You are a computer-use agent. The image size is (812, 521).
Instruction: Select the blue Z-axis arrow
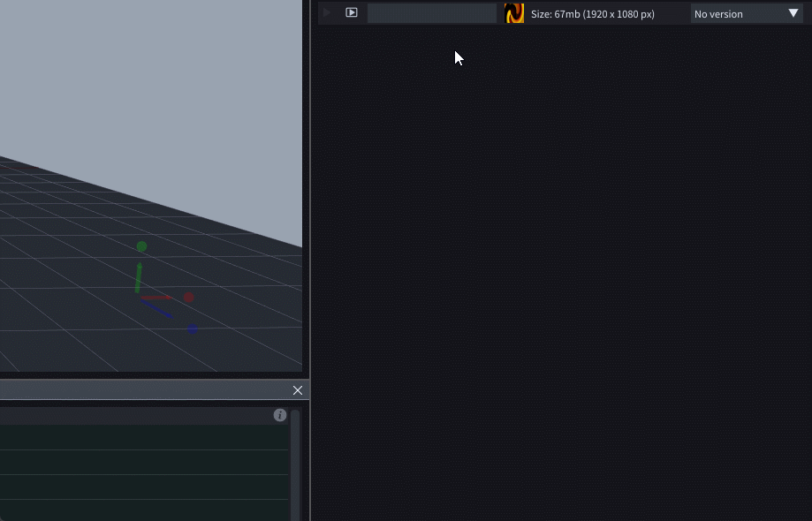point(159,310)
